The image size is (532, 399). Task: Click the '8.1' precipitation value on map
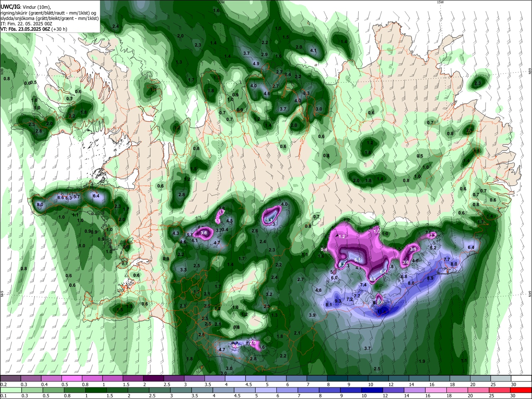(329, 305)
